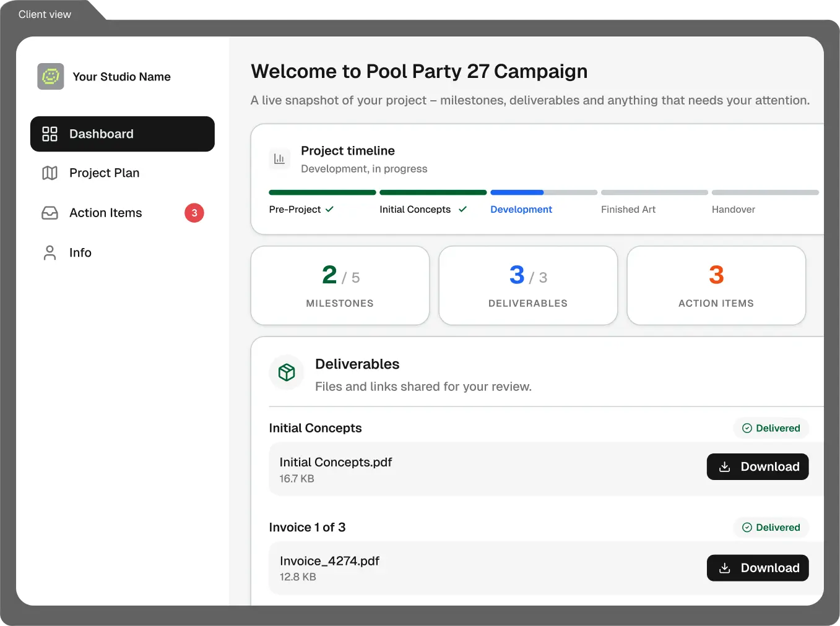The height and width of the screenshot is (626, 840).
Task: Click the studio logo smiley icon
Action: click(50, 77)
